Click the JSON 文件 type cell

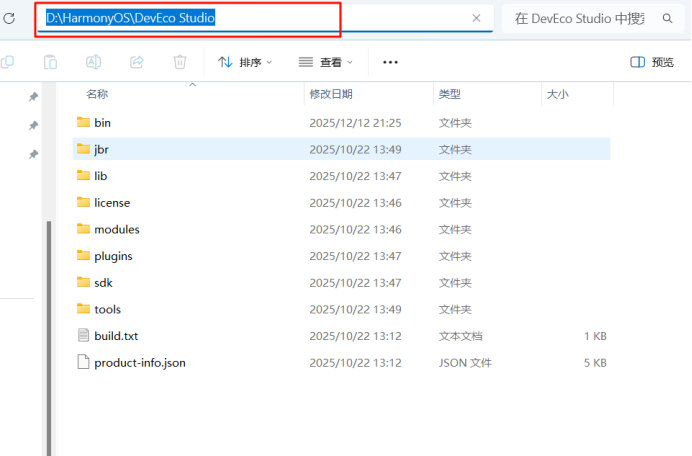465,363
